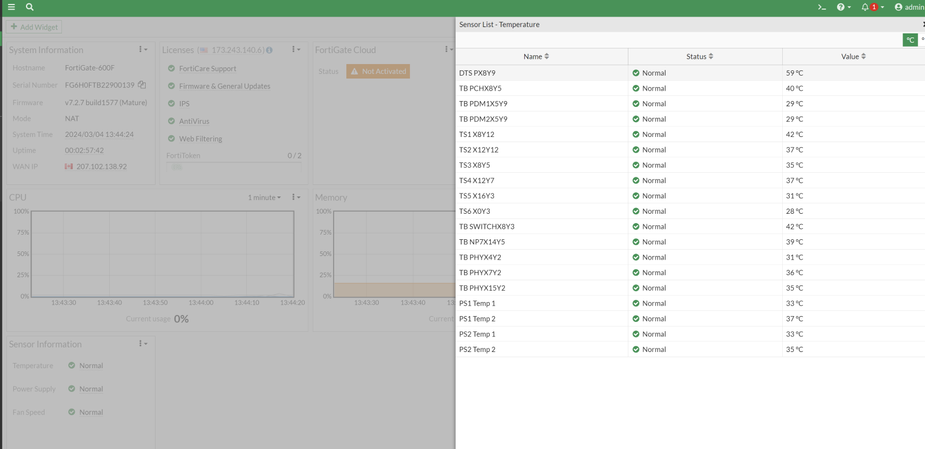Viewport: 925px width, 449px height.
Task: Click the Licenses info icon
Action: coord(269,50)
